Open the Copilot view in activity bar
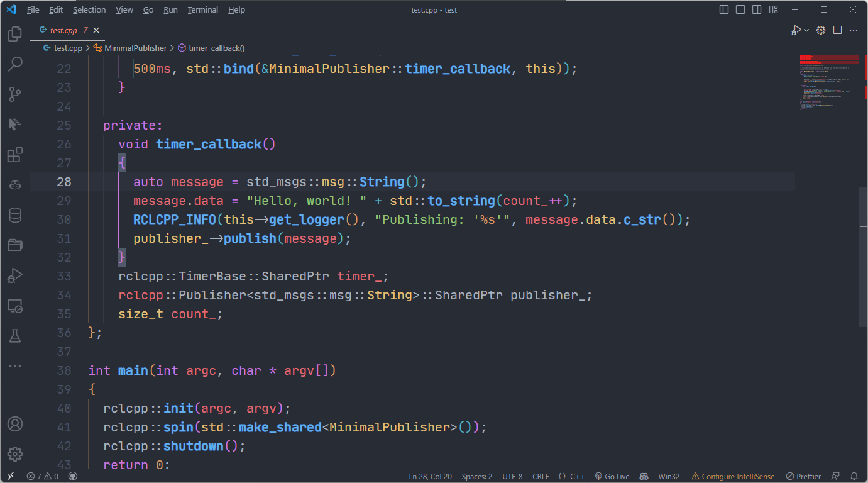The width and height of the screenshot is (868, 483). pos(15,185)
